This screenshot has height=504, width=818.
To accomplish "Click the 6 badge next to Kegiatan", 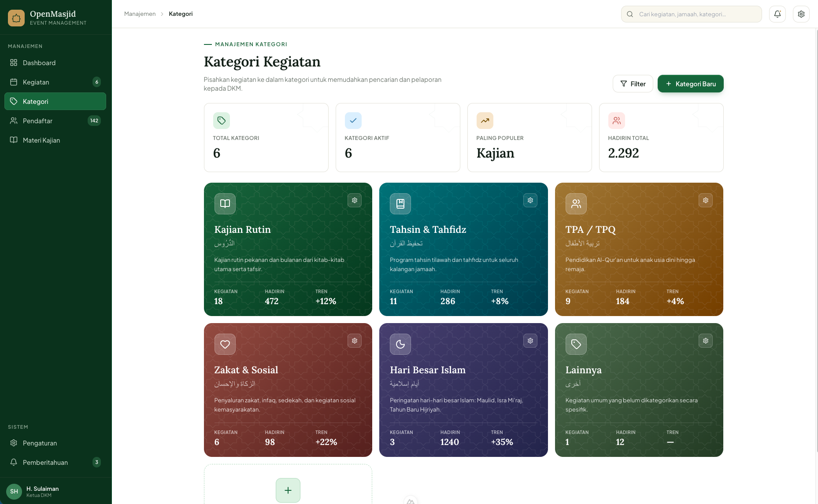I will (97, 82).
